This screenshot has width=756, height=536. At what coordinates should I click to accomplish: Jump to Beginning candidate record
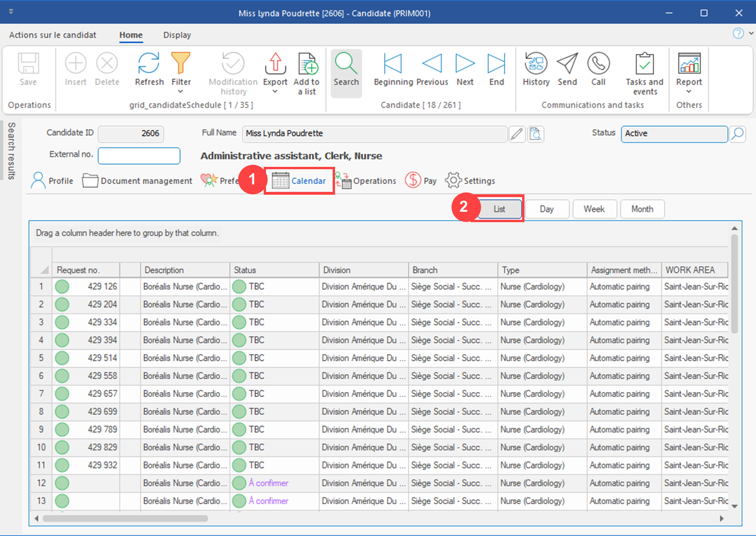(393, 64)
